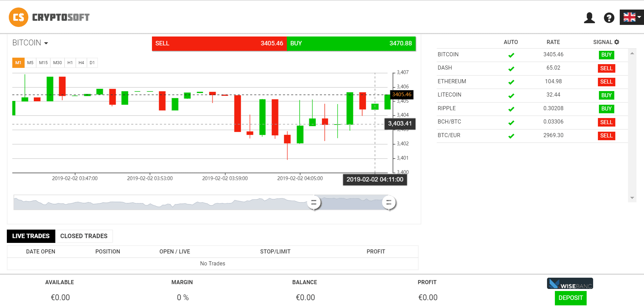The width and height of the screenshot is (644, 306).
Task: Click the Sell signal for BTC/EUR
Action: (606, 136)
